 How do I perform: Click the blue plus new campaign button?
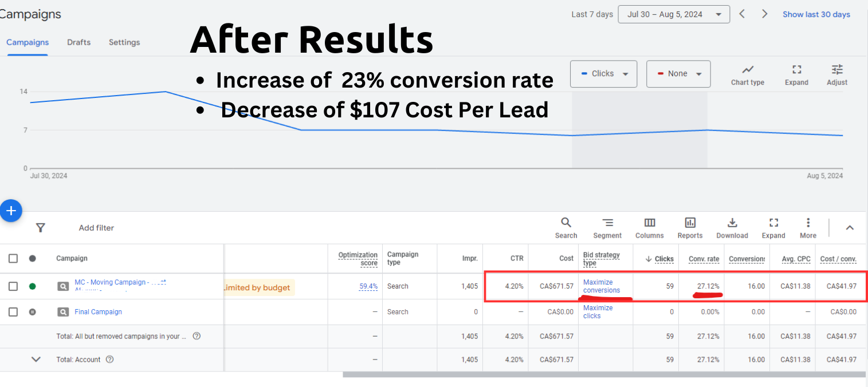[x=11, y=211]
